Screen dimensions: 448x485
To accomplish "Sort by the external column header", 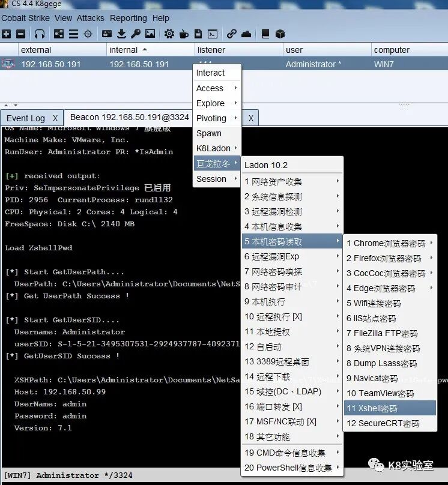I will (x=62, y=50).
